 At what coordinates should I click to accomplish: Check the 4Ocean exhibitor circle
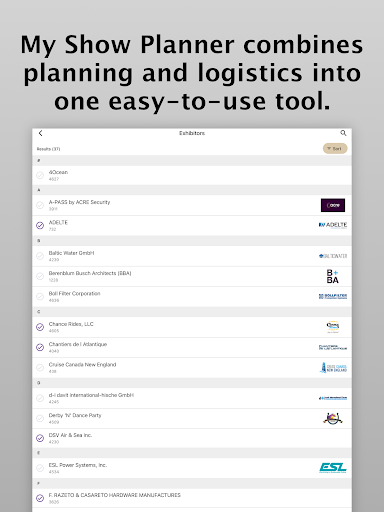(40, 175)
